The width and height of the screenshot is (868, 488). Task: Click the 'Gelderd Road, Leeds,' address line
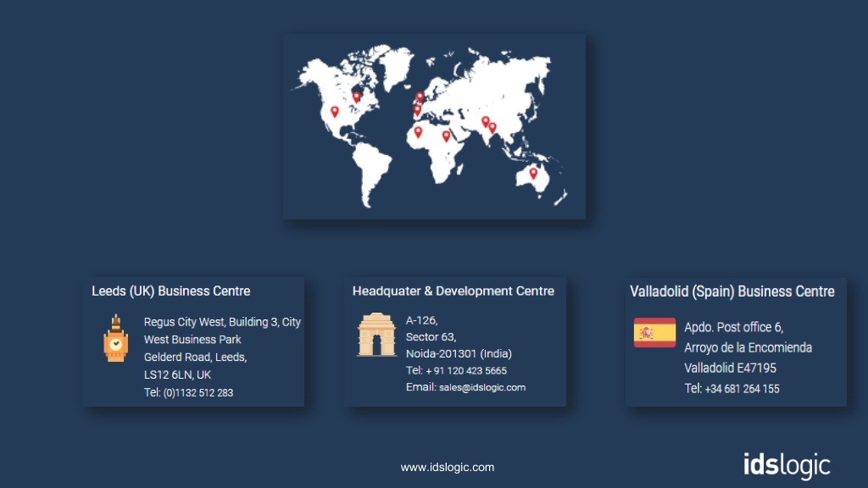point(196,358)
